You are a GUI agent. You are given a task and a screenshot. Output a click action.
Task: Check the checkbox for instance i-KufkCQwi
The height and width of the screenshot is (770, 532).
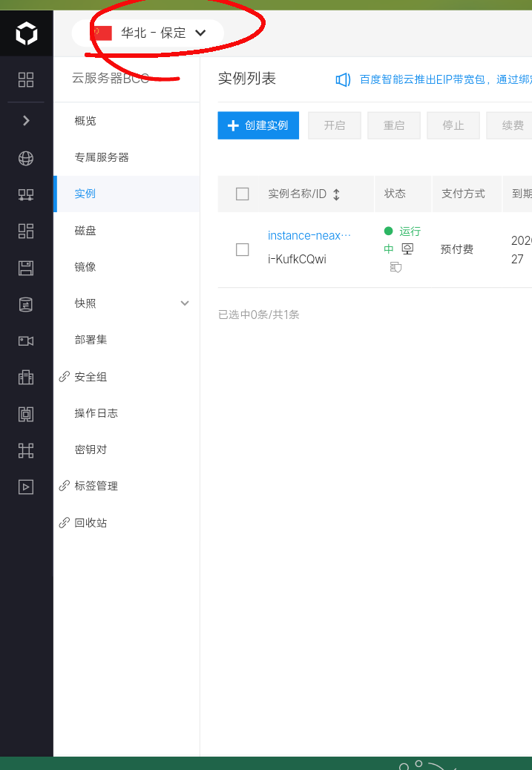click(x=242, y=249)
